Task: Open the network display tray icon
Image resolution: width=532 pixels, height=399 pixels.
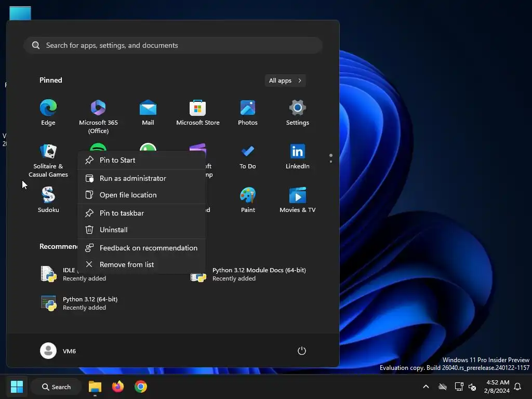Action: (459, 387)
